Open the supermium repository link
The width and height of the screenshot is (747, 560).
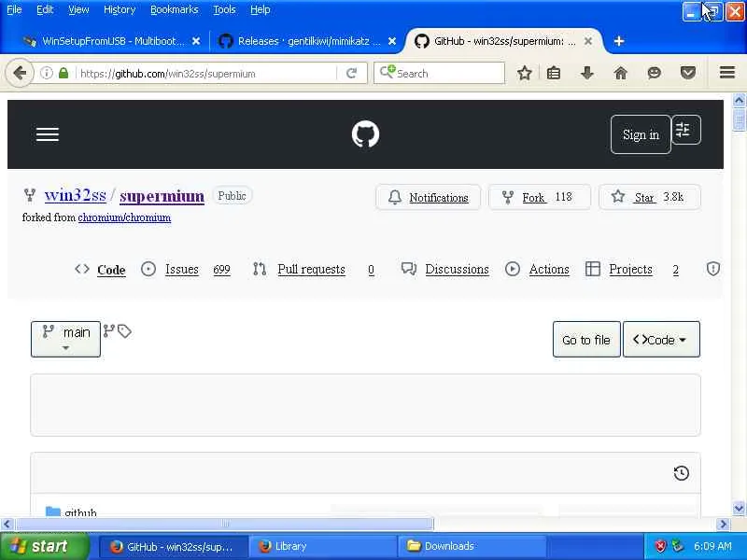(162, 196)
